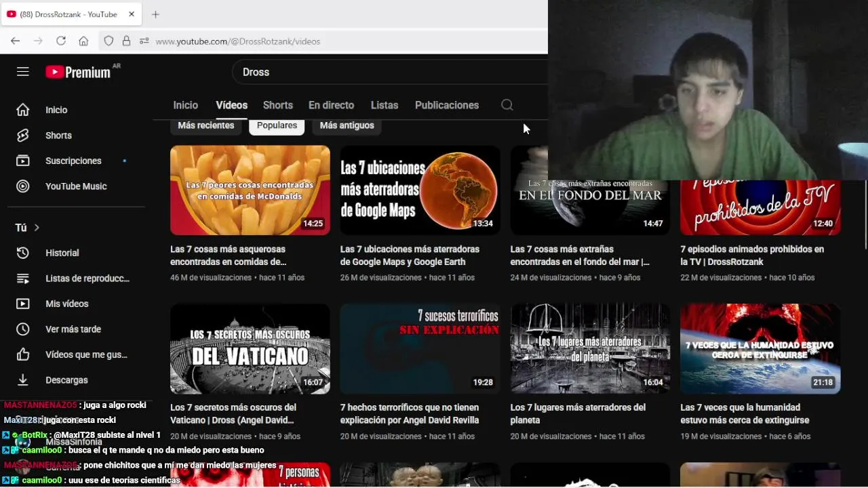Sort videos by Más recientes

tap(206, 126)
